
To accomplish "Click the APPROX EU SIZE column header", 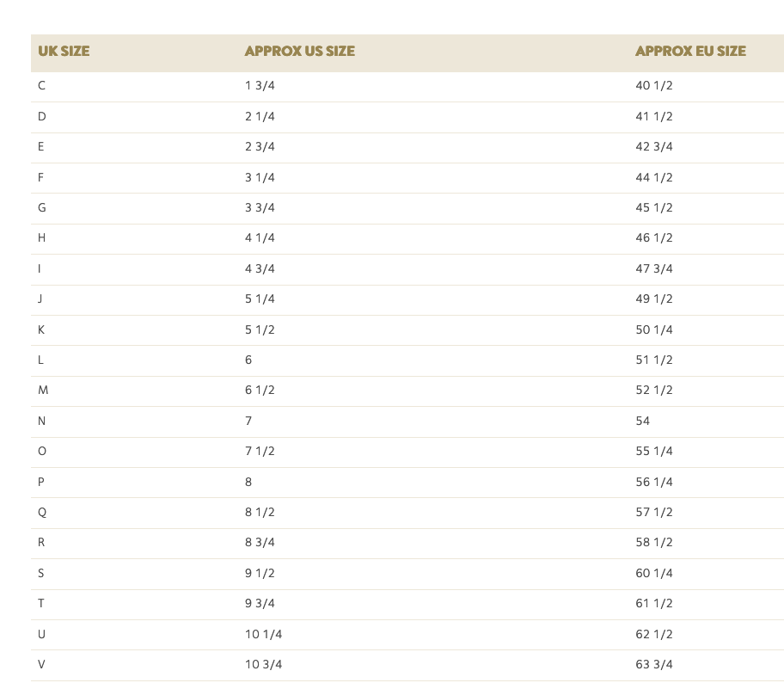I will (x=690, y=52).
